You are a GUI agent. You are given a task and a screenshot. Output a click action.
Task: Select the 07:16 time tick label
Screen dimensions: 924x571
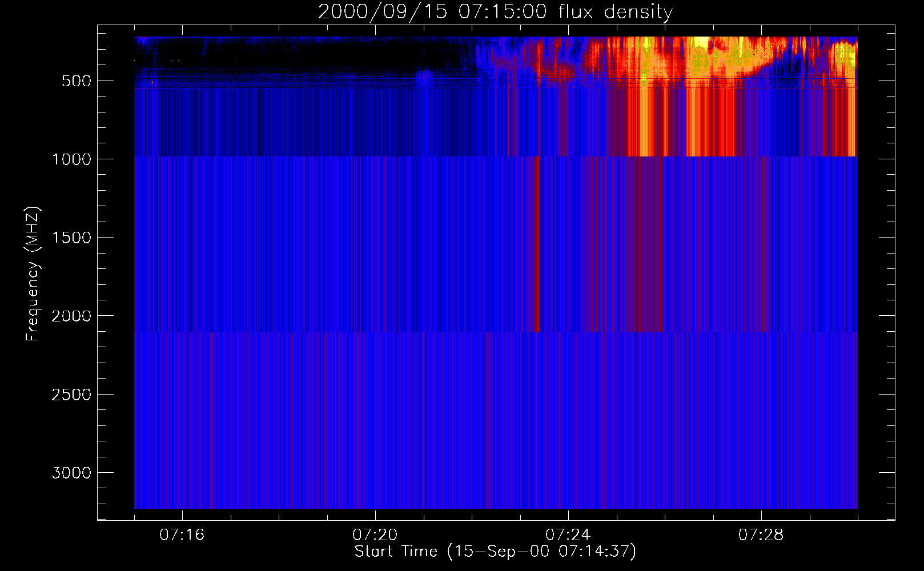pyautogui.click(x=182, y=535)
